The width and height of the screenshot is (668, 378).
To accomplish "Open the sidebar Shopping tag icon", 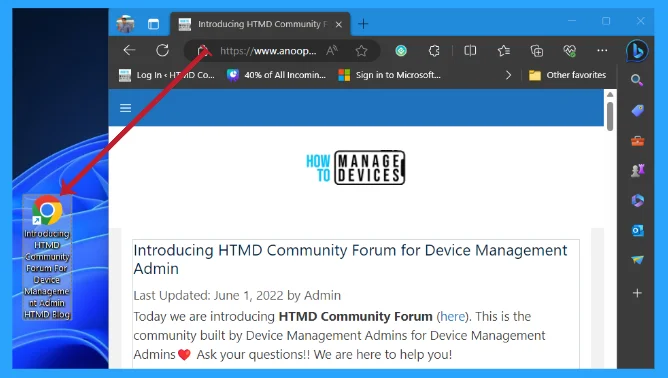I will [637, 111].
